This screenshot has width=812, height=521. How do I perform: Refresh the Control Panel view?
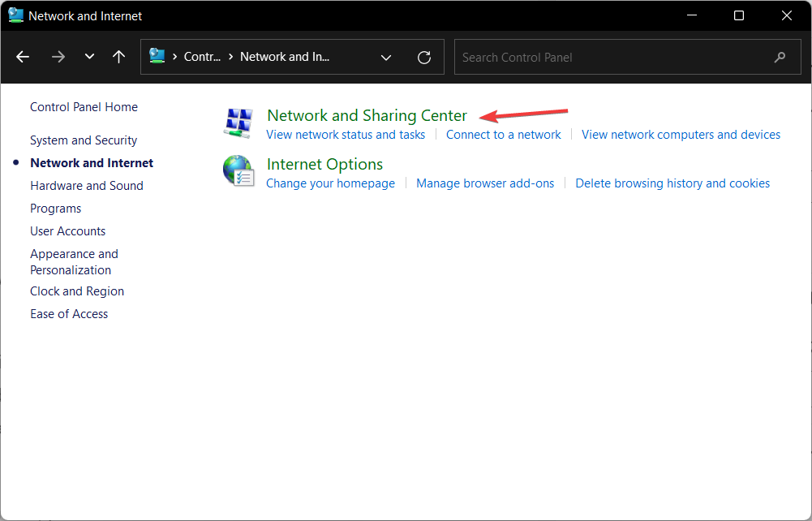[423, 58]
